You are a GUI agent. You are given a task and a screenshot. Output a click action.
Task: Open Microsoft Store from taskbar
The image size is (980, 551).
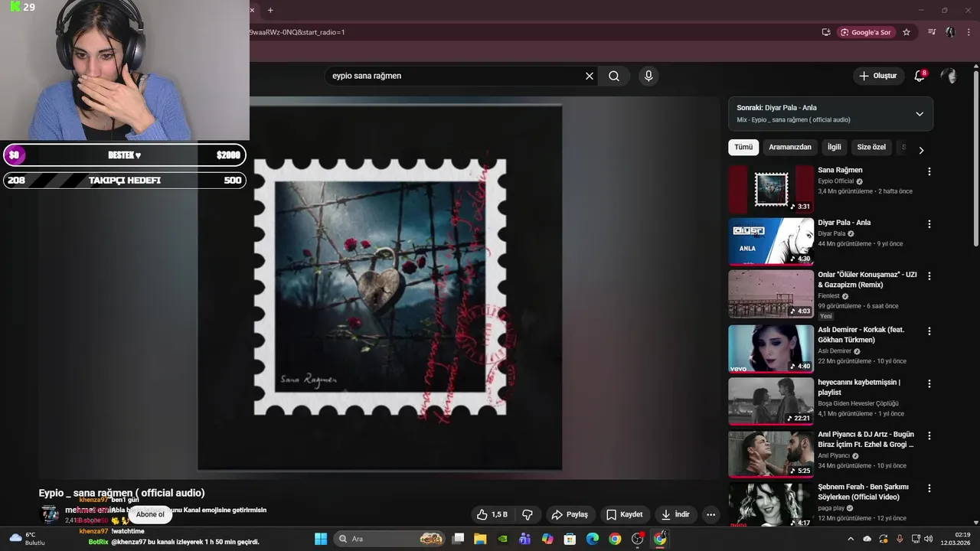(570, 539)
